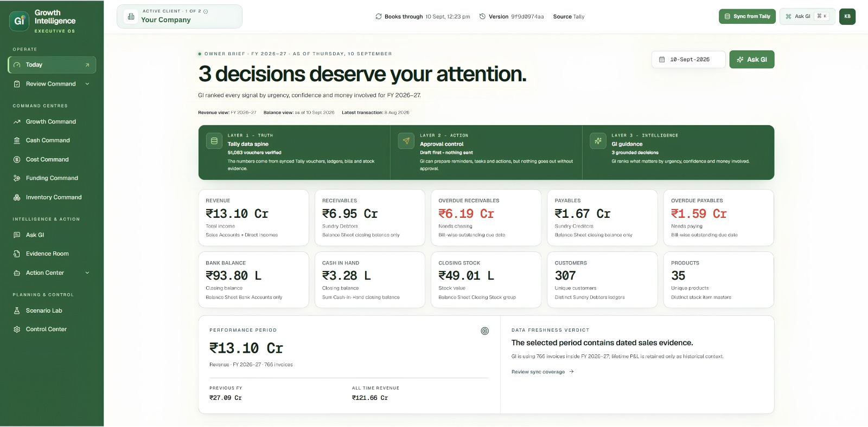
Task: Open the Closing Stock ₹49.01 L card
Action: pos(486,280)
